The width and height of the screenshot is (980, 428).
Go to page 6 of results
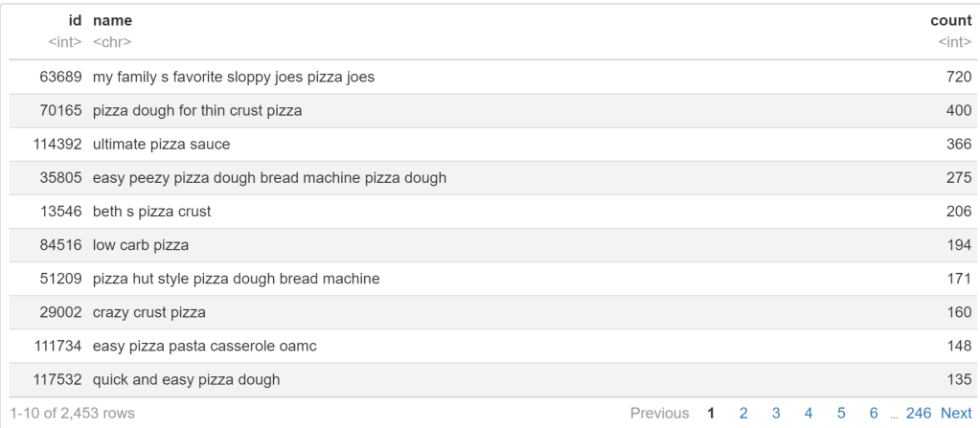874,413
